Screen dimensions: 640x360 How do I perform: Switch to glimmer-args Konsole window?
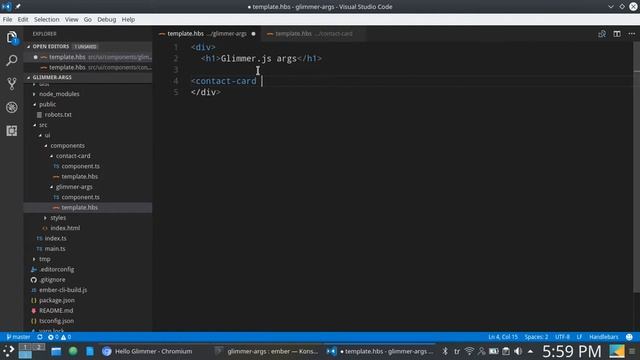click(267, 351)
